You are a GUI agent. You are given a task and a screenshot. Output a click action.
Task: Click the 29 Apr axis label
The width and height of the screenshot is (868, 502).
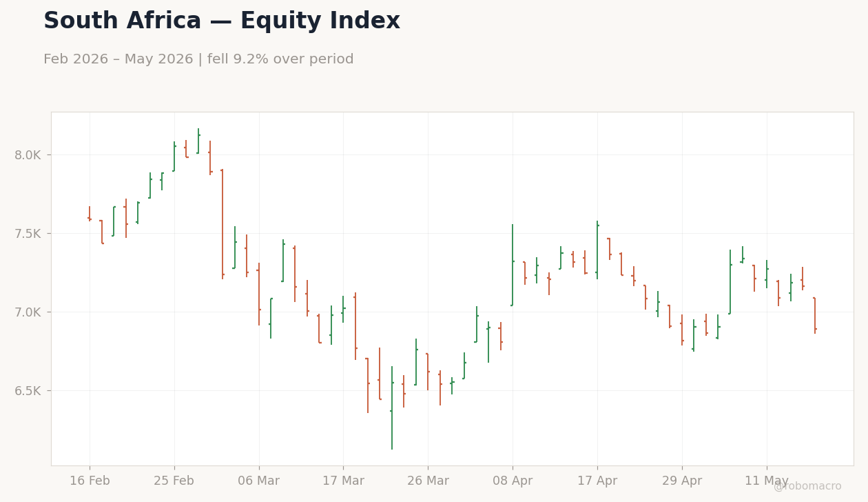pos(682,481)
